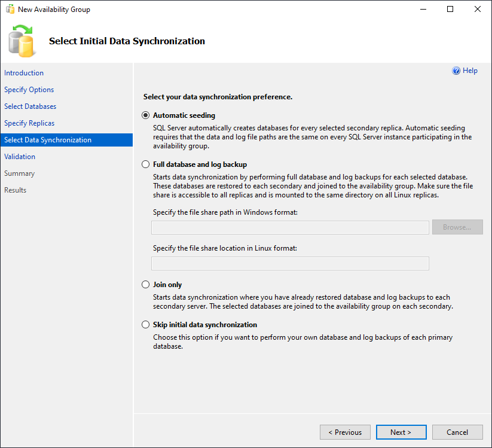
Task: Click the Linux format file share location field
Action: 290,264
